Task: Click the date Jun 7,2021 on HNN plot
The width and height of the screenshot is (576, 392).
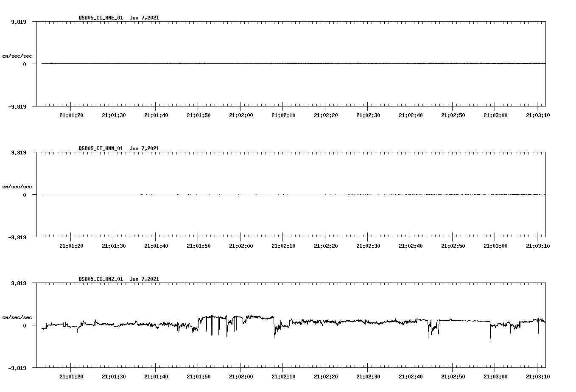Action: point(145,148)
